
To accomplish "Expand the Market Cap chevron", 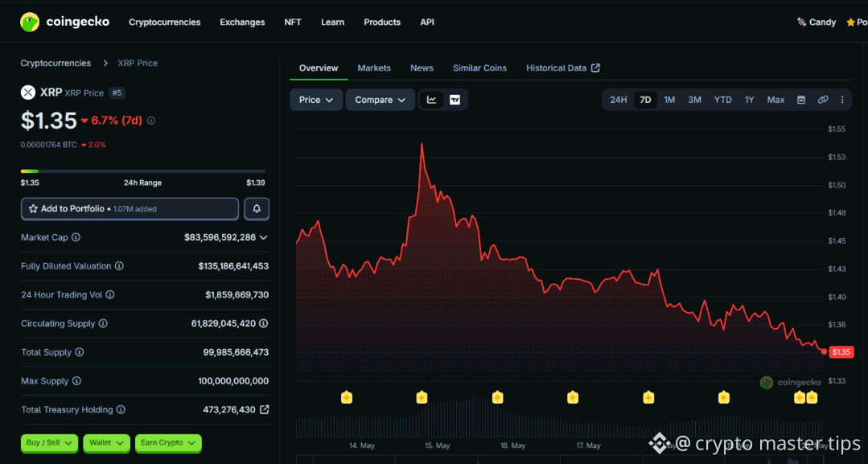I will click(264, 237).
